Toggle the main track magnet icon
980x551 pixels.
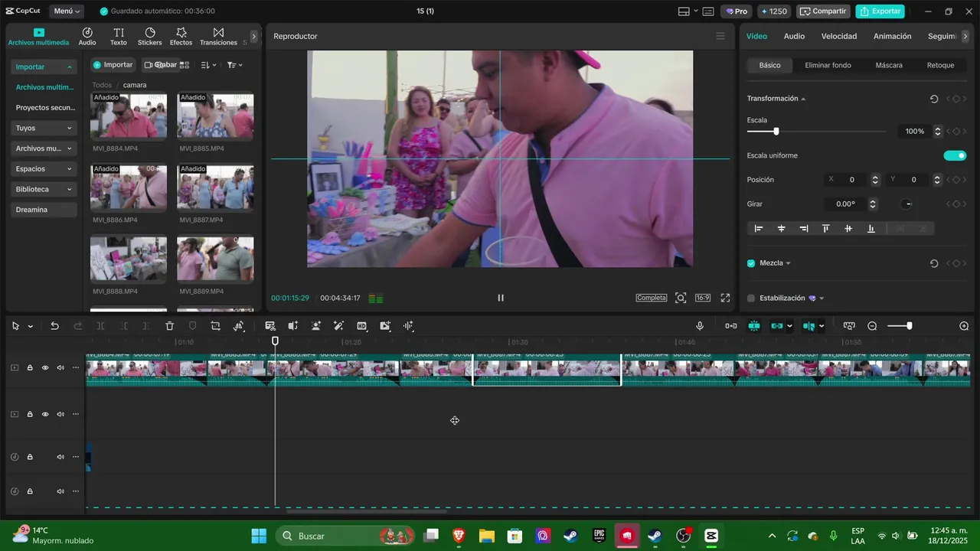click(731, 326)
